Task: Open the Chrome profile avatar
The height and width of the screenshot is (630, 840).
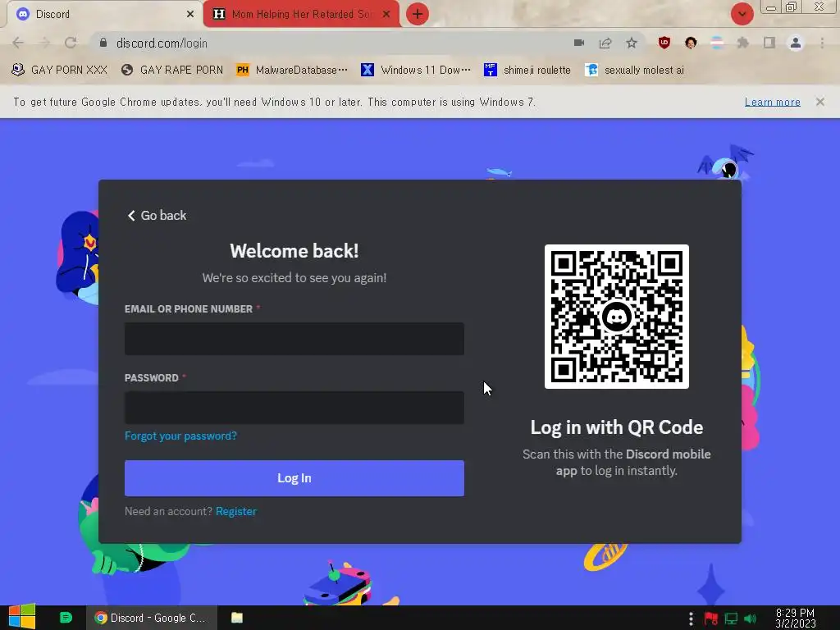Action: coord(796,43)
